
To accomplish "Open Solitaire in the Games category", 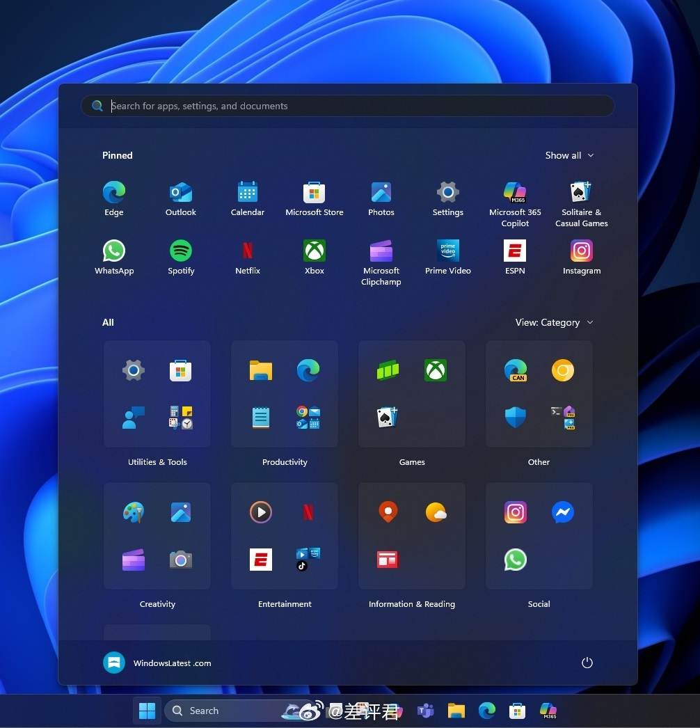I will (x=388, y=418).
